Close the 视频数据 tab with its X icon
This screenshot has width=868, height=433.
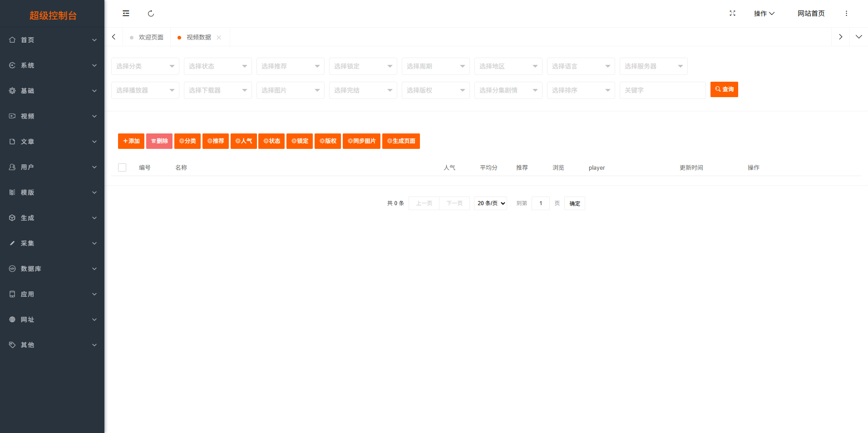tap(219, 38)
